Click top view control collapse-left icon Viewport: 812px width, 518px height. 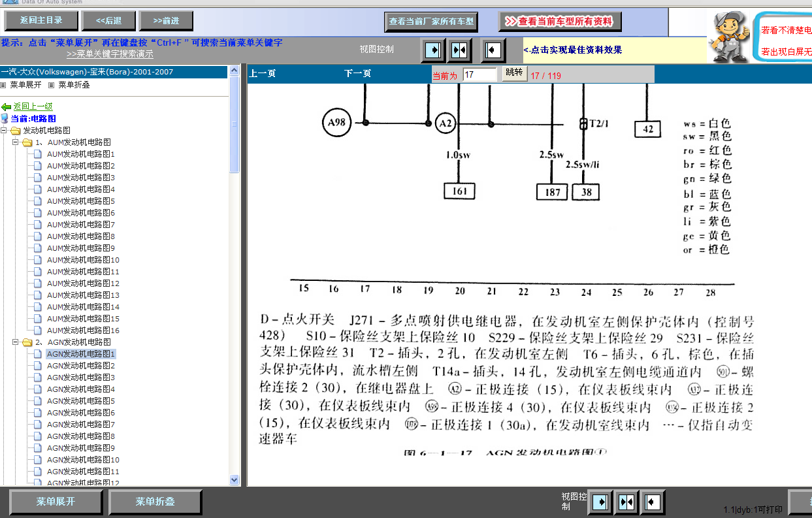coord(494,50)
